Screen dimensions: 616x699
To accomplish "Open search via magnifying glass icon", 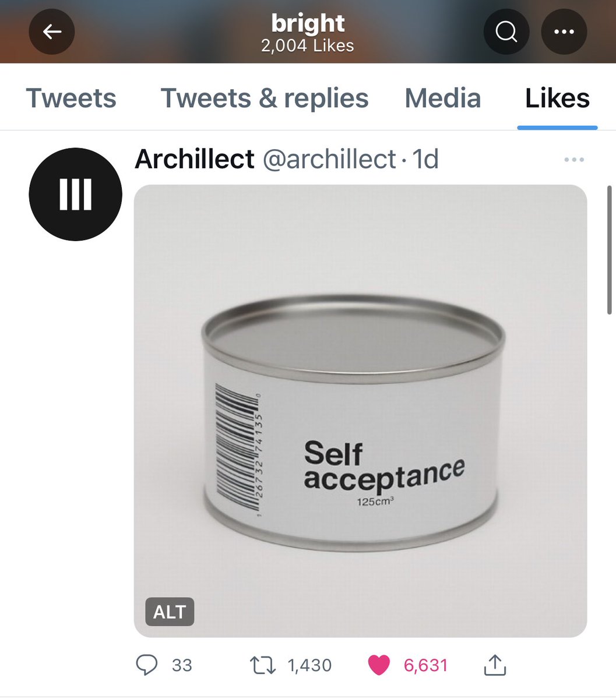I will 506,31.
